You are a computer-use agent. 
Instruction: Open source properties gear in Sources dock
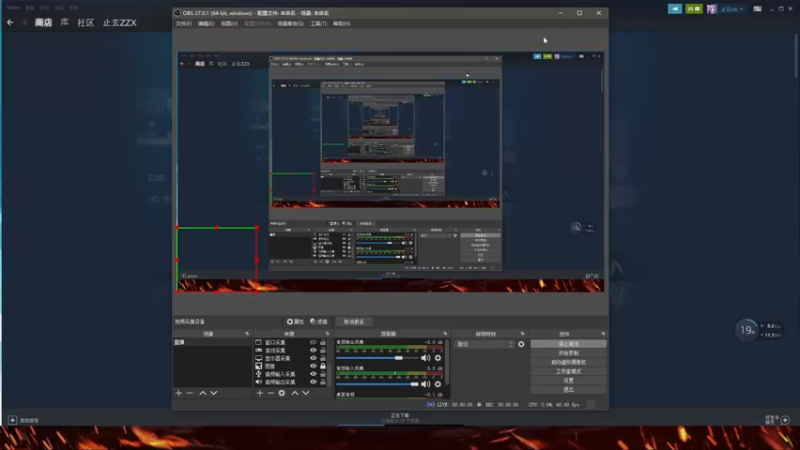[x=282, y=393]
